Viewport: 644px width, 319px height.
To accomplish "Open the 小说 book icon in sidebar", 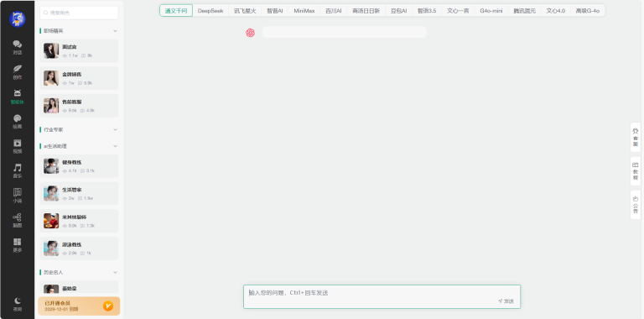I will coord(18,196).
